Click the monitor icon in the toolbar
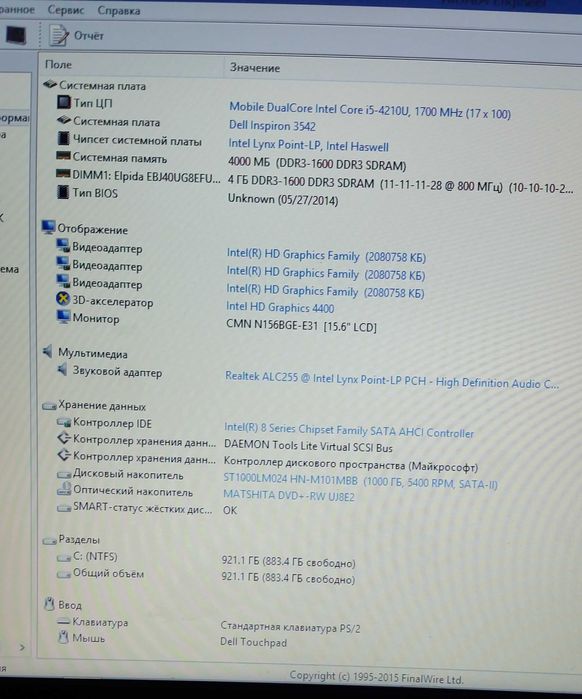 pyautogui.click(x=16, y=35)
